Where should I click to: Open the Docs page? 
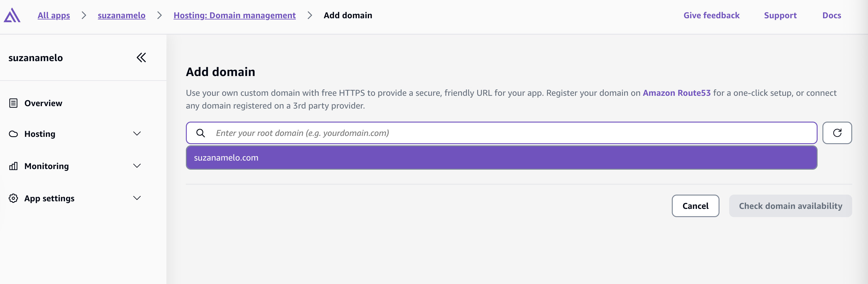pos(832,15)
